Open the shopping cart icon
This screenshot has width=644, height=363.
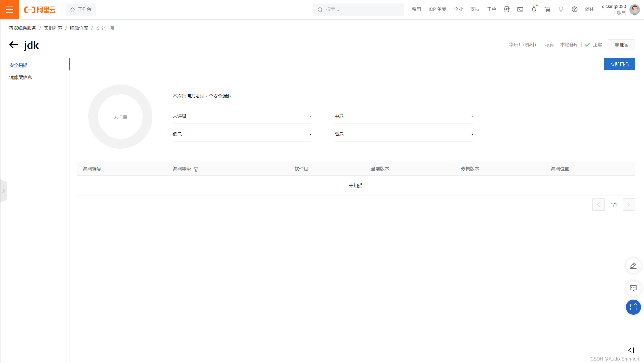click(547, 10)
